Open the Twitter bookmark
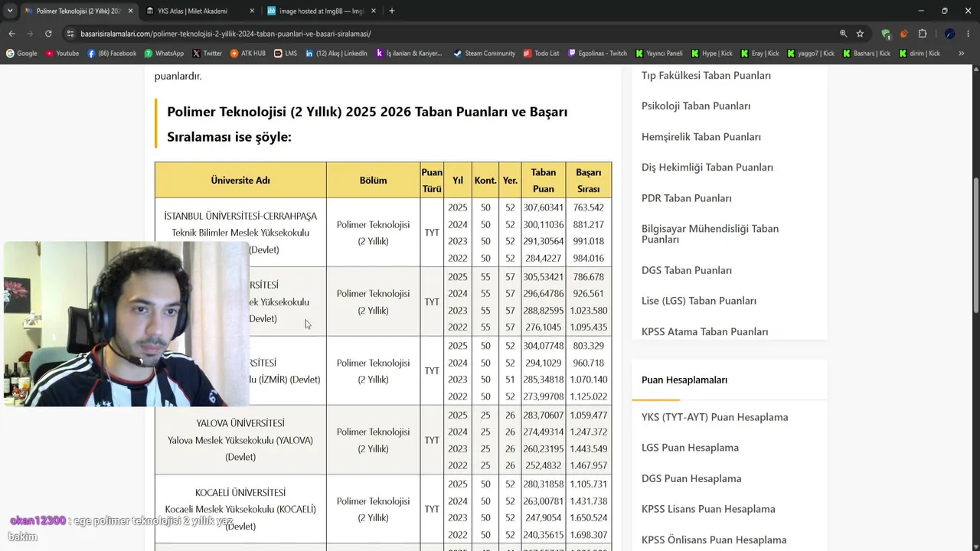Image resolution: width=980 pixels, height=551 pixels. tap(207, 54)
